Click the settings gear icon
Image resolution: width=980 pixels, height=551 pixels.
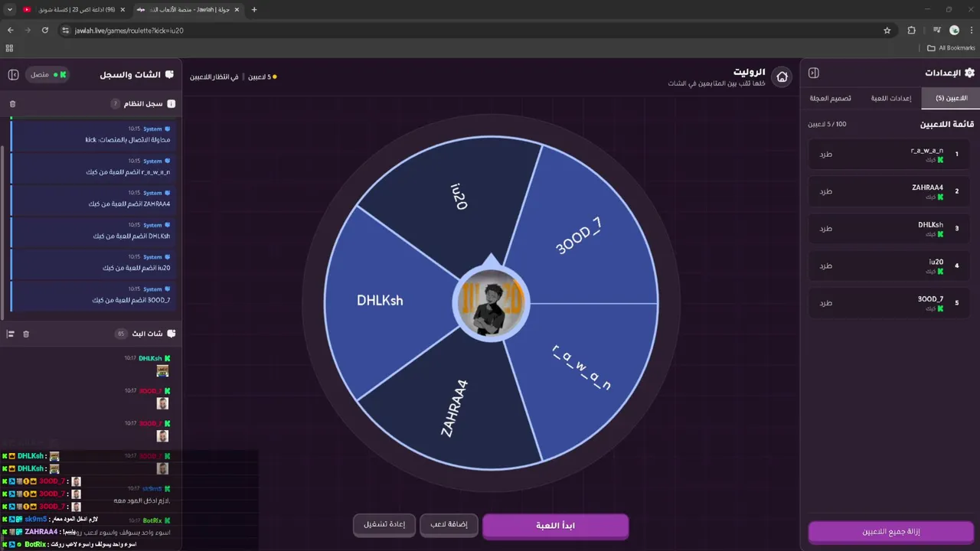click(x=969, y=73)
